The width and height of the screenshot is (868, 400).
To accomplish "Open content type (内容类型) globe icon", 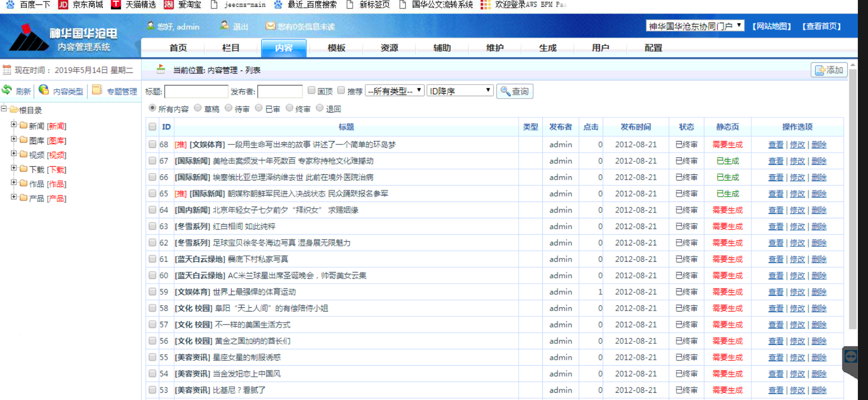I will [44, 90].
